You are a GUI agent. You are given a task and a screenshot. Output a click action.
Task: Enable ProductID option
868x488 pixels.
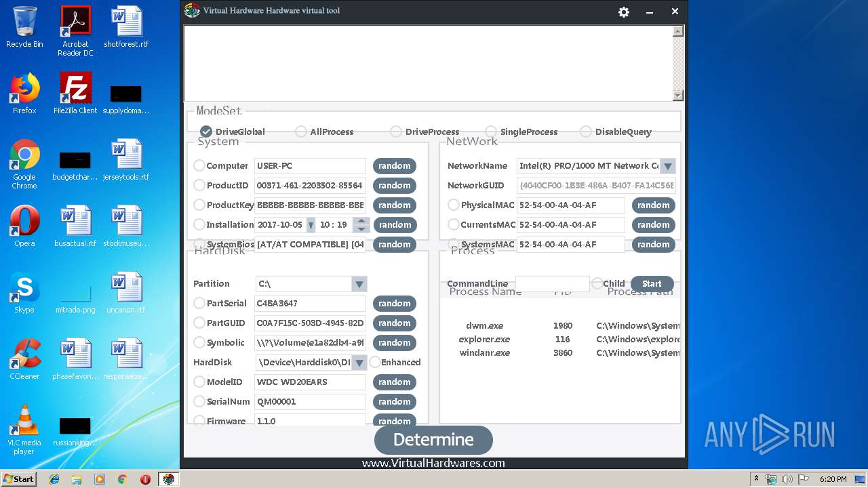199,185
